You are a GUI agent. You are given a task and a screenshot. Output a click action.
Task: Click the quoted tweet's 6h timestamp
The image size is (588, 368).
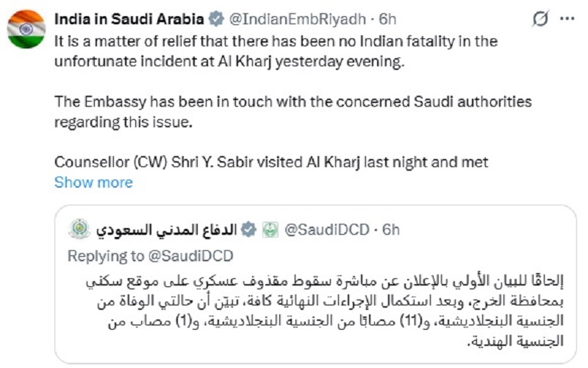pyautogui.click(x=390, y=230)
